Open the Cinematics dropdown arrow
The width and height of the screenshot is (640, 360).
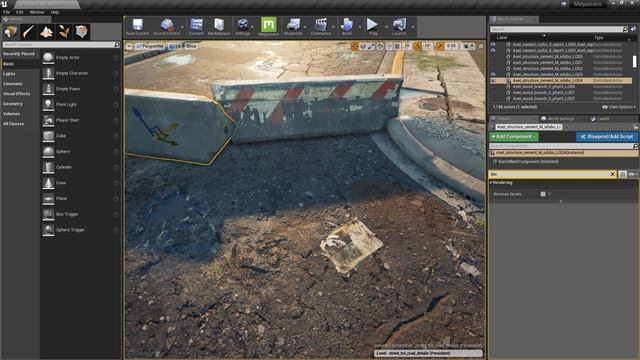point(333,27)
